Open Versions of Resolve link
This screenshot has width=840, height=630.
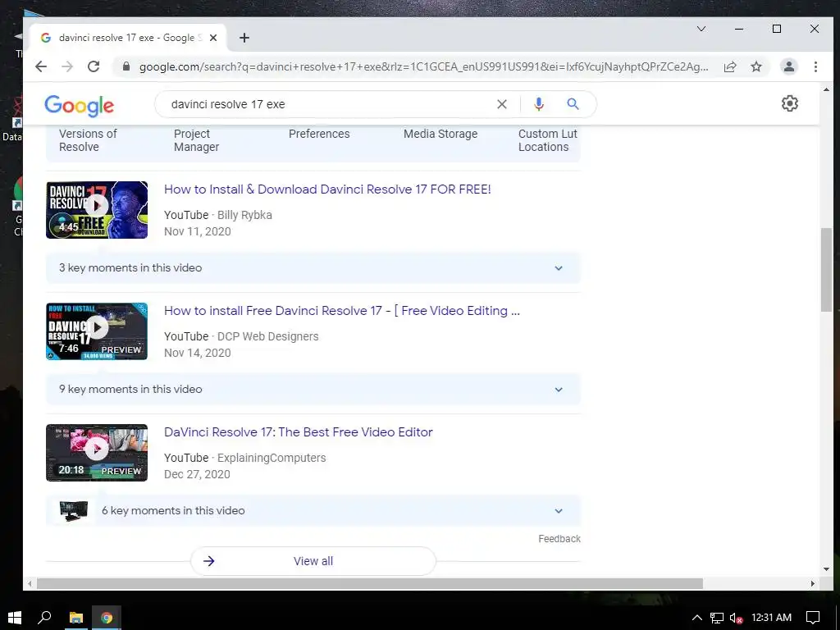88,140
